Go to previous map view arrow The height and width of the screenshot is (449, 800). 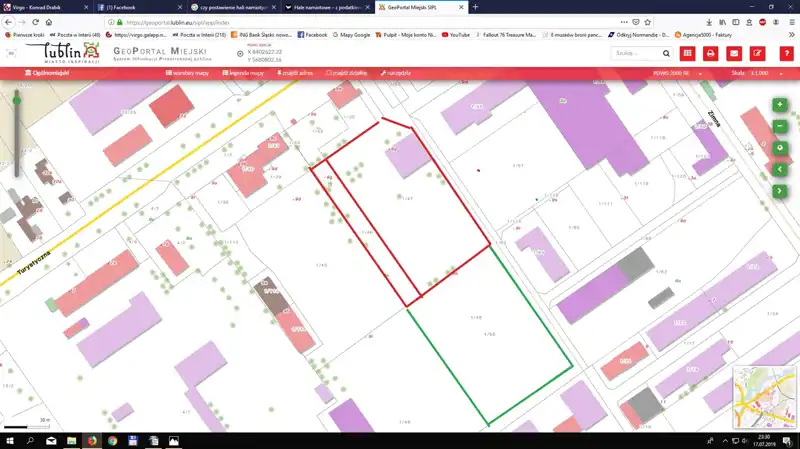coord(780,169)
